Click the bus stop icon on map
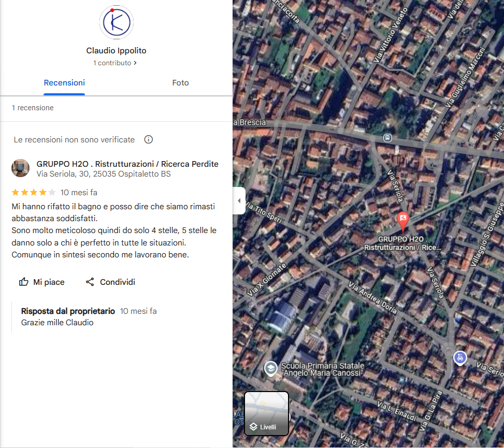Image resolution: width=504 pixels, height=448 pixels. 387,138
